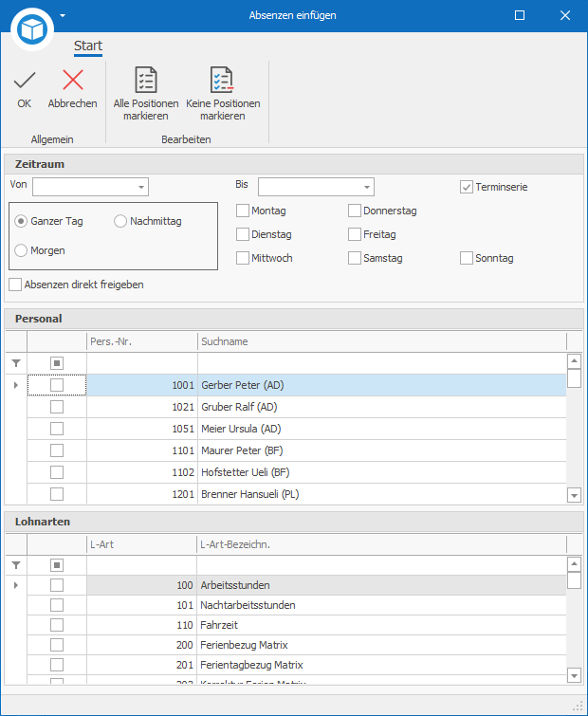Viewport: 588px width, 716px height.
Task: Click scroll down arrow in Lohnarten list
Action: (574, 675)
